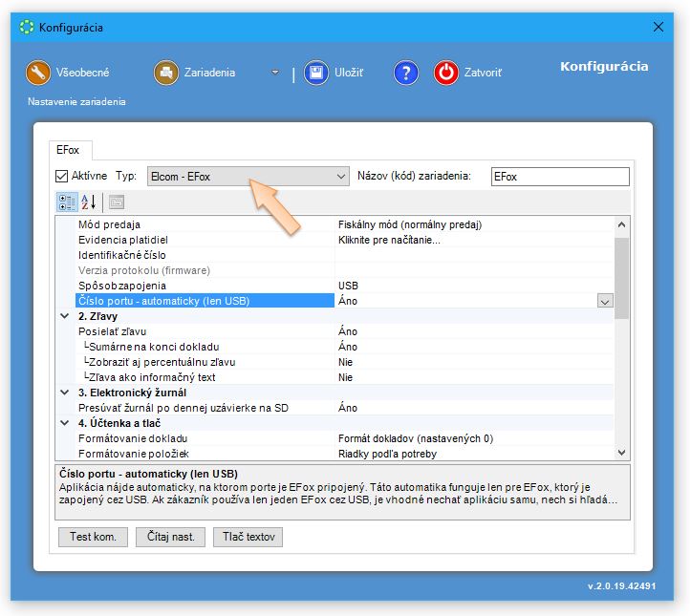Click the Všeobecné wrench icon
Viewport: 691px width, 616px height.
click(x=38, y=73)
